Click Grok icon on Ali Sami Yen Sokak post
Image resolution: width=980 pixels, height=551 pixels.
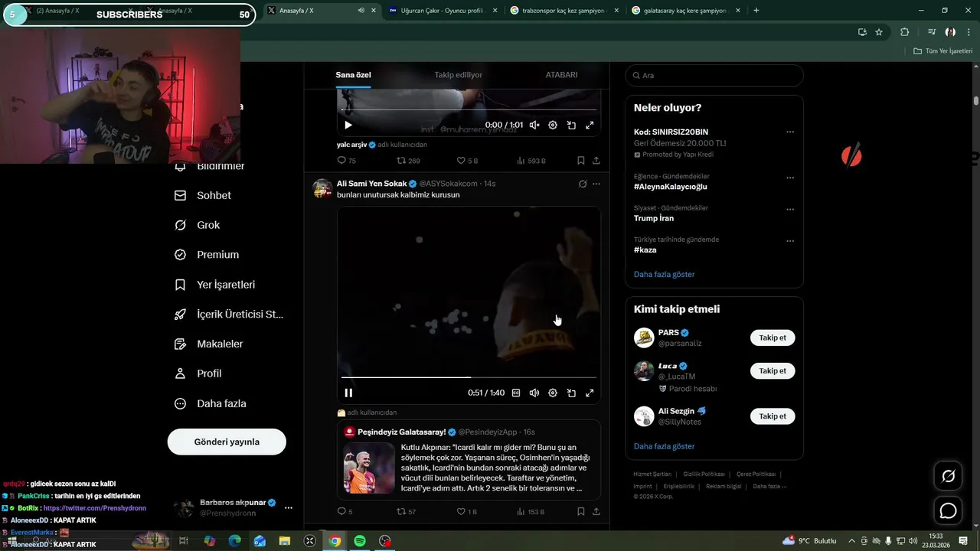pos(583,184)
